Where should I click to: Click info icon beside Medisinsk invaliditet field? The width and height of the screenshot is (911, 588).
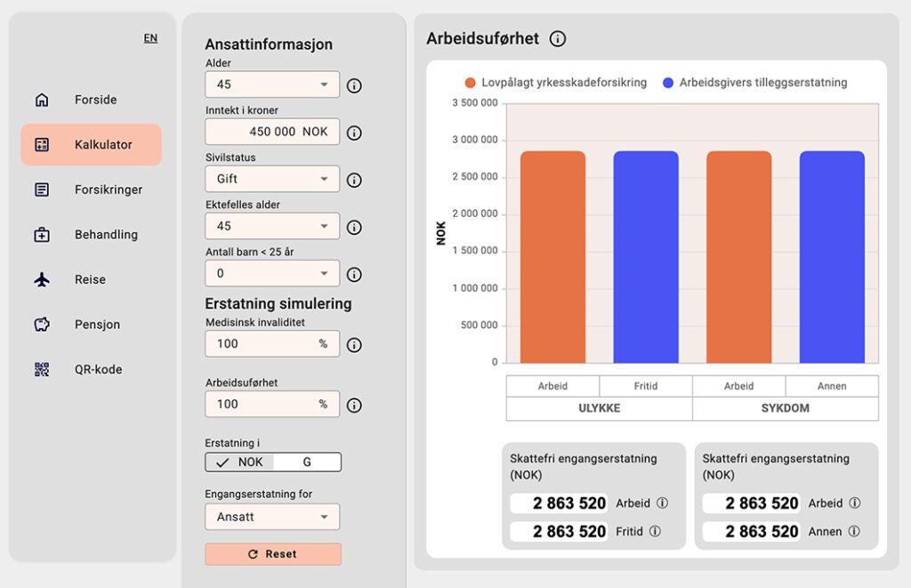pyautogui.click(x=354, y=345)
